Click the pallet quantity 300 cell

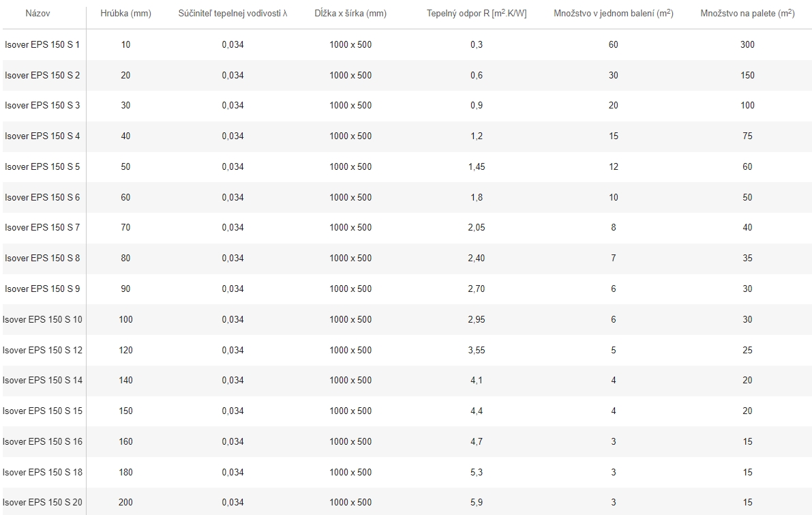747,44
